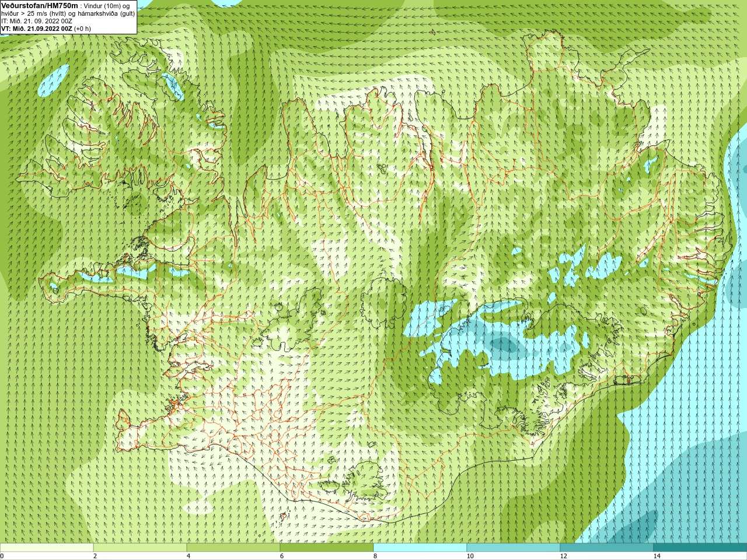Click the 12–14 m/s teal legend swatch
This screenshot has height=560, width=747.
coord(607,548)
